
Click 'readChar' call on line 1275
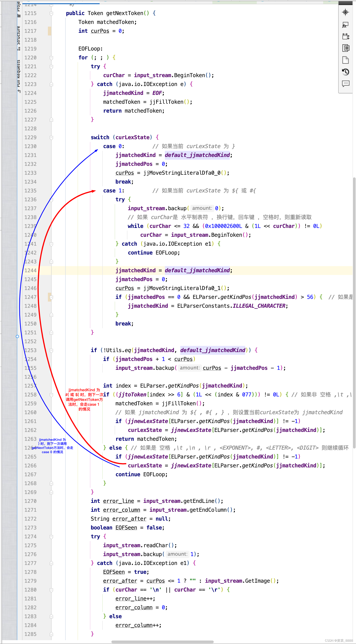coord(156,545)
